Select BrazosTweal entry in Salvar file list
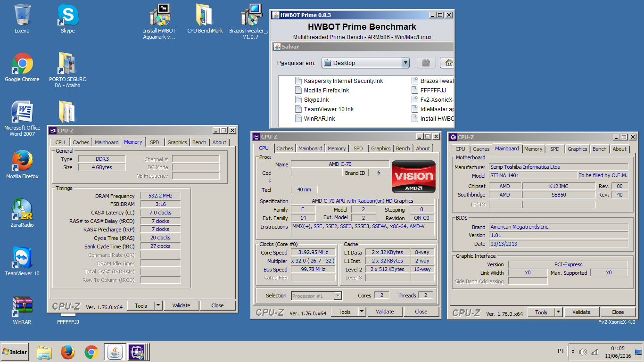Screen dimensions: 644x362 (x=433, y=81)
